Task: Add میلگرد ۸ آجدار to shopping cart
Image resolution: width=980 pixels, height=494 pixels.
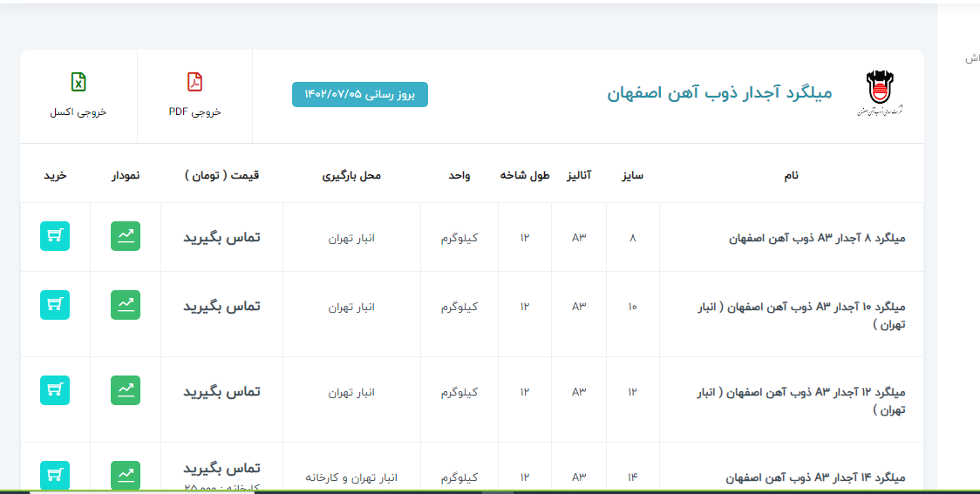Action: pyautogui.click(x=55, y=237)
